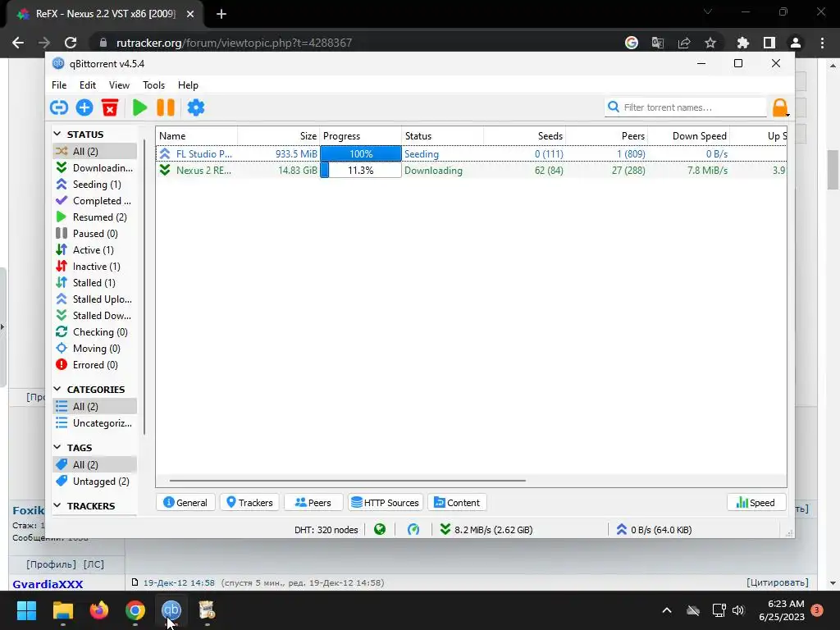840x630 pixels.
Task: Select the Active (1) filter
Action: point(95,250)
